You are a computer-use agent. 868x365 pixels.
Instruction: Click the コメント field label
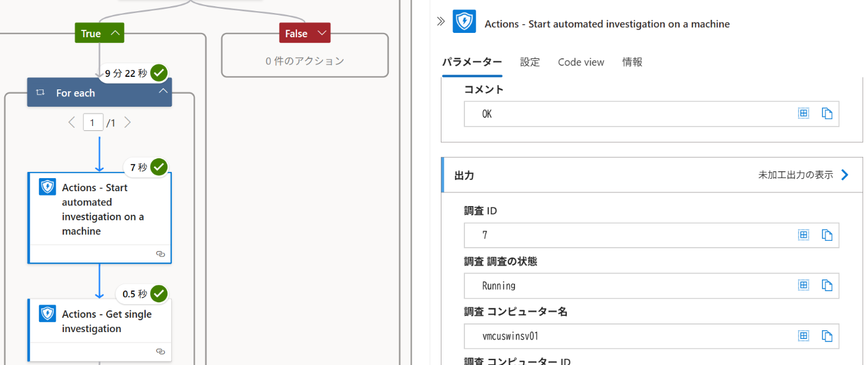click(x=484, y=89)
